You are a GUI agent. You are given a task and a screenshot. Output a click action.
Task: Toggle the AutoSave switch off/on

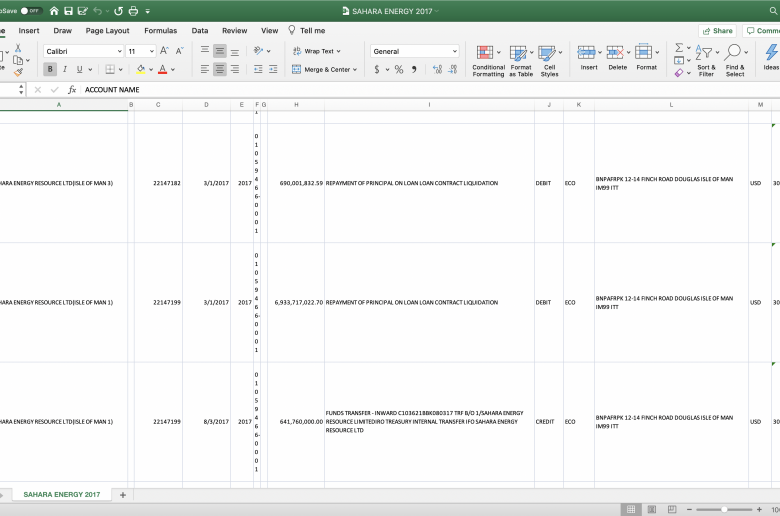tap(30, 10)
